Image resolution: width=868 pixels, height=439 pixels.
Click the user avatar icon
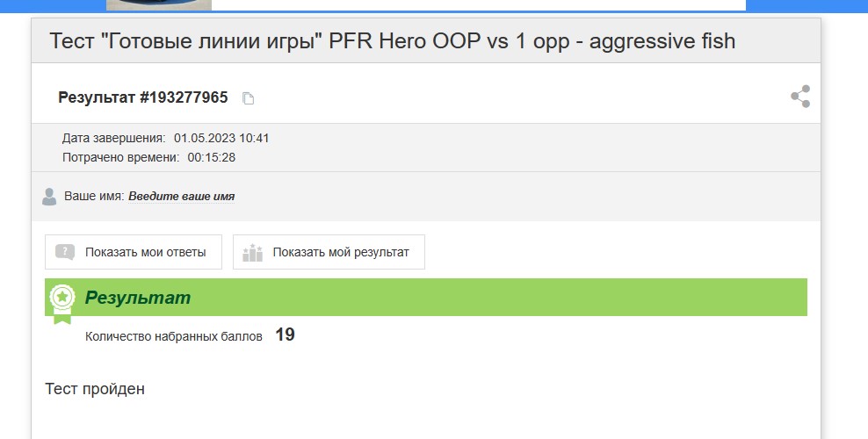point(49,197)
